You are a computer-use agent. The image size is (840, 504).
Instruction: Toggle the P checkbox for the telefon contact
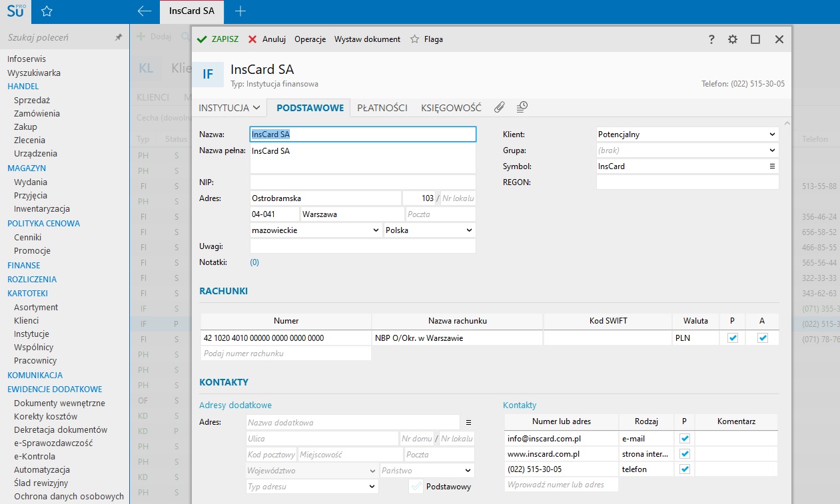pos(684,469)
